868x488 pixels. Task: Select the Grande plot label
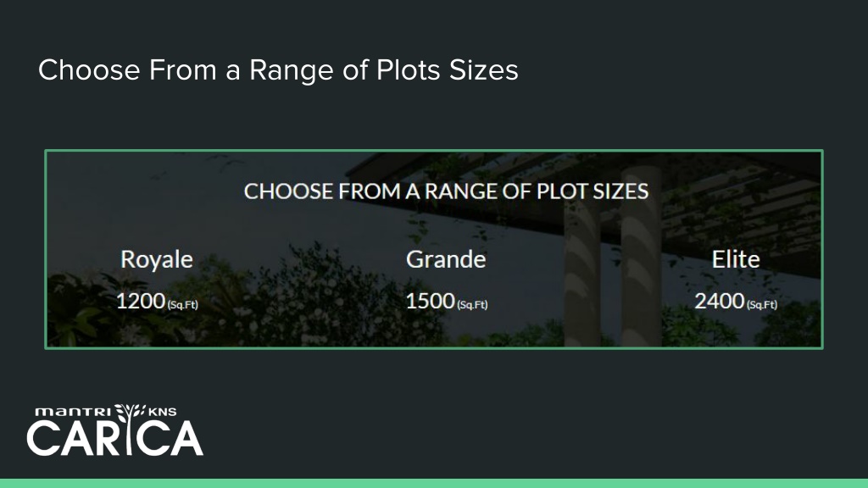pyautogui.click(x=446, y=259)
